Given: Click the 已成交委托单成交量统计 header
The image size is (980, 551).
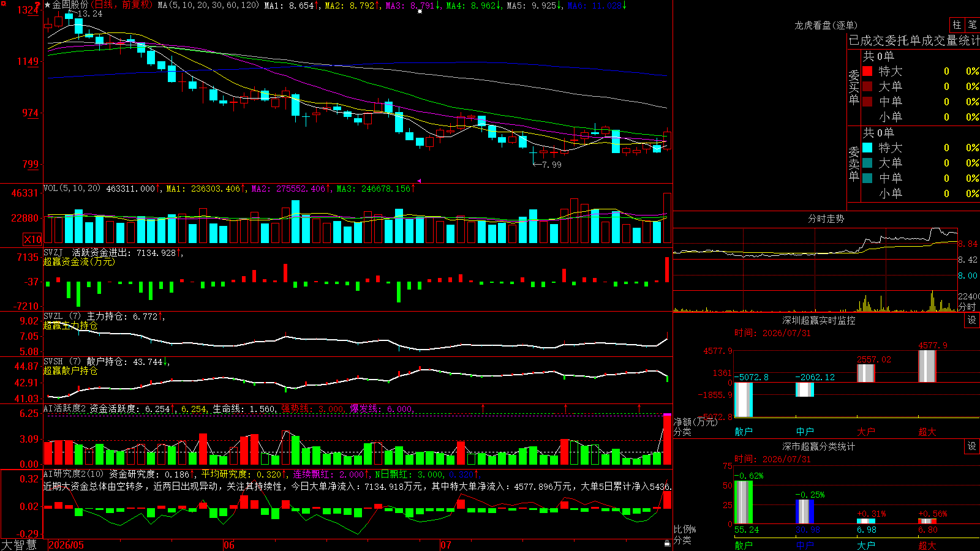Looking at the screenshot, I should point(914,40).
